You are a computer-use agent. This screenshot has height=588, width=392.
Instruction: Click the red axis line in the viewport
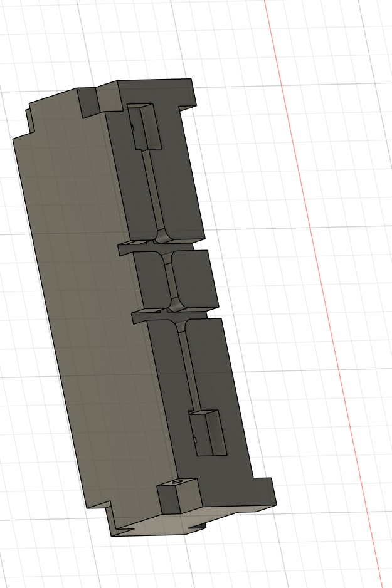322,293
